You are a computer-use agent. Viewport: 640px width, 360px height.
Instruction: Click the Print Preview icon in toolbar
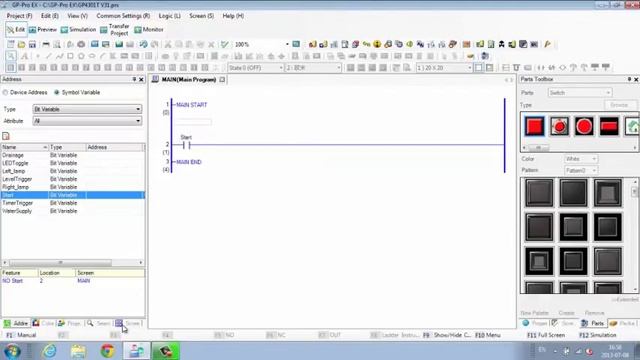point(57,44)
